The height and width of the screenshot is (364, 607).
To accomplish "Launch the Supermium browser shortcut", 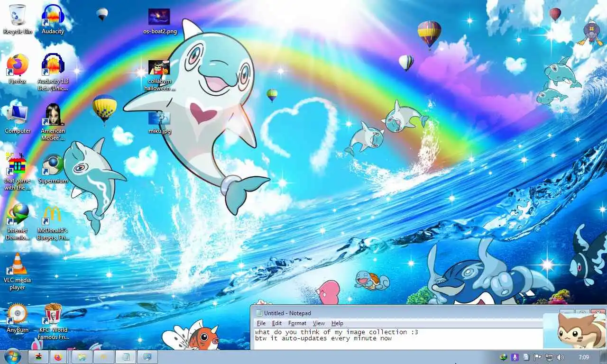I will pos(53,169).
